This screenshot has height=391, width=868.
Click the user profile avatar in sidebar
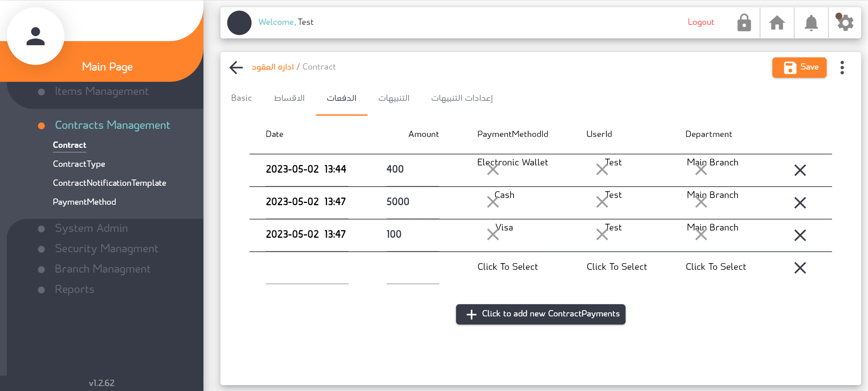pyautogui.click(x=36, y=36)
